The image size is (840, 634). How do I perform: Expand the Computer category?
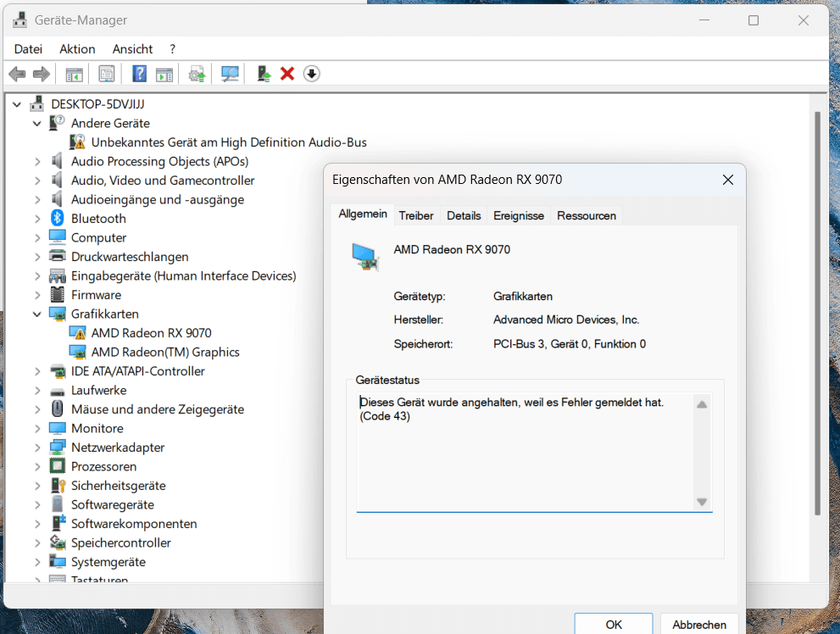pos(37,237)
